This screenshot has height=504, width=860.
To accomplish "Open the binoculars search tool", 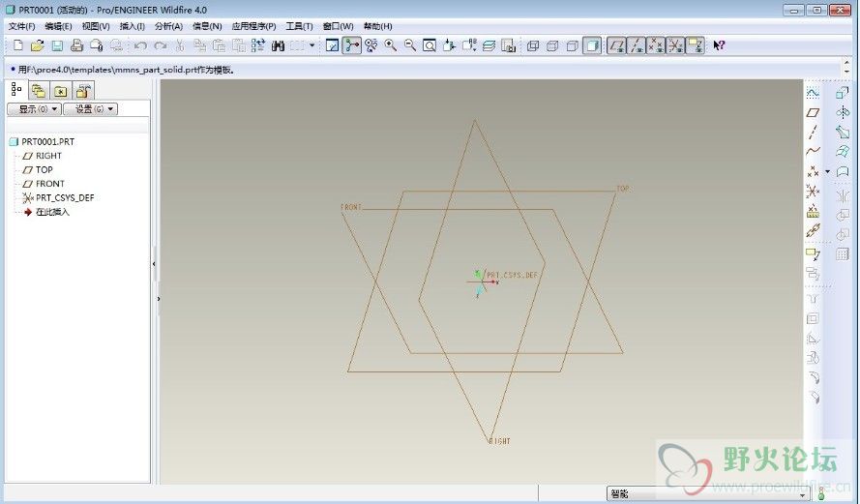I will click(x=278, y=45).
